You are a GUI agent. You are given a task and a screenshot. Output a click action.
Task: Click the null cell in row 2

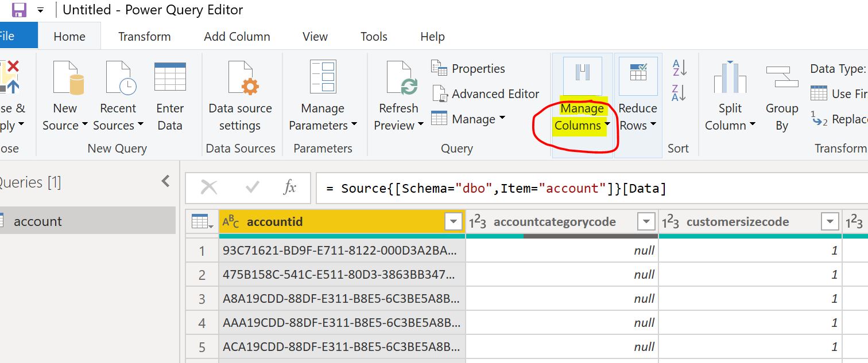pyautogui.click(x=562, y=275)
